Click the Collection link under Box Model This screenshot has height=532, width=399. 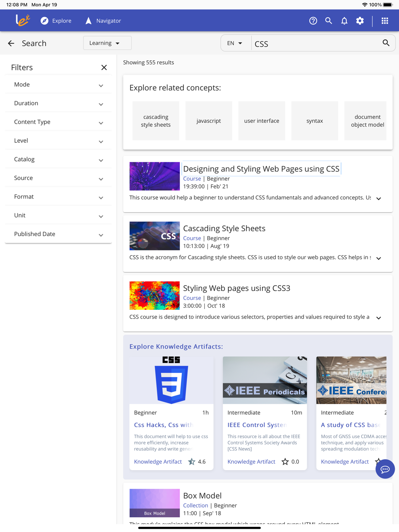click(196, 505)
